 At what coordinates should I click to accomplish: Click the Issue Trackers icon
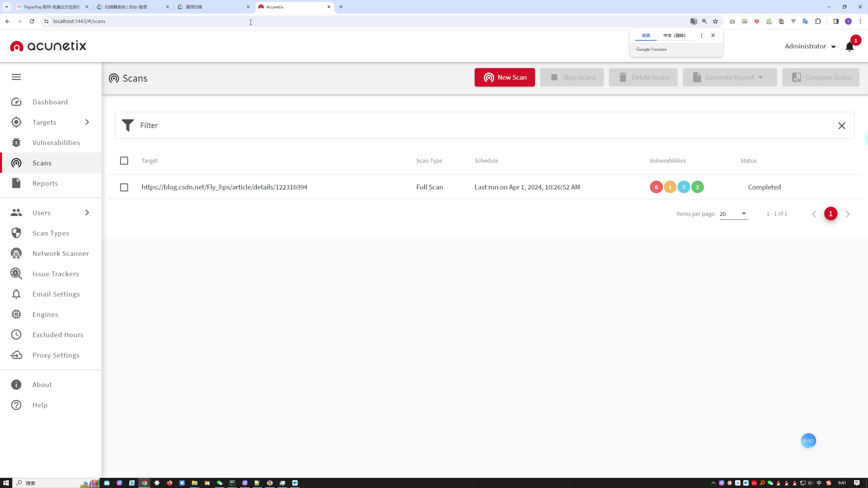coord(16,273)
